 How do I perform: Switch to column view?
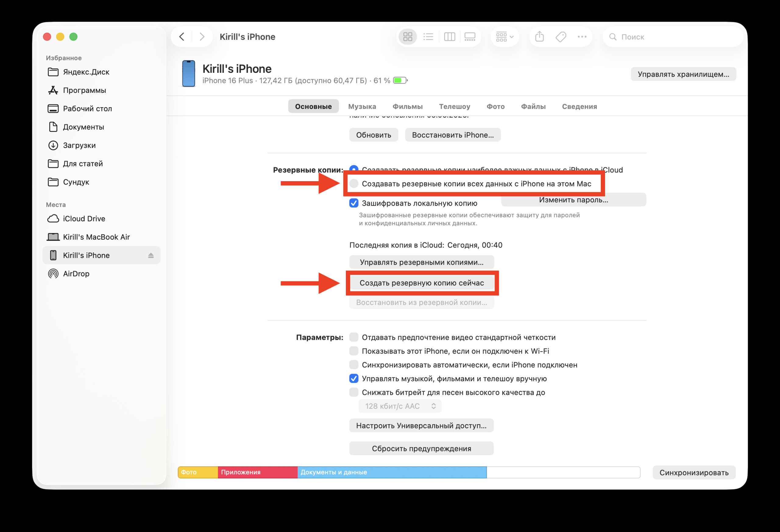449,37
